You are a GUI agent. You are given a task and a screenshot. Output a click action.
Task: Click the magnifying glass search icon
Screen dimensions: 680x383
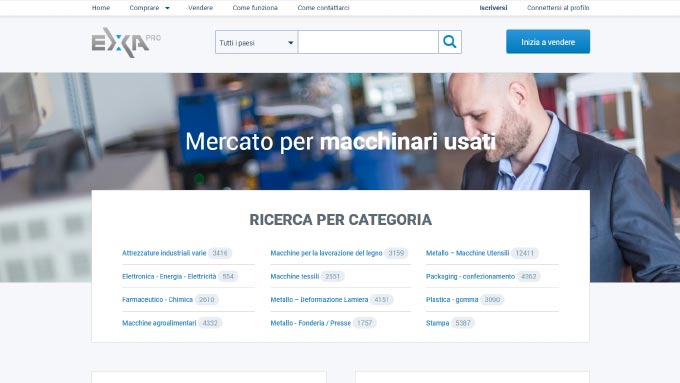coord(450,42)
